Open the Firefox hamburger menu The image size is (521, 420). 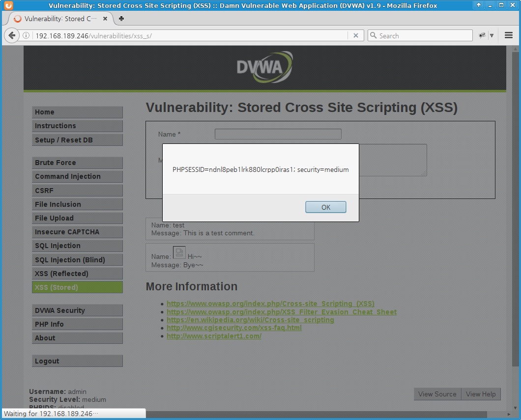tap(508, 35)
